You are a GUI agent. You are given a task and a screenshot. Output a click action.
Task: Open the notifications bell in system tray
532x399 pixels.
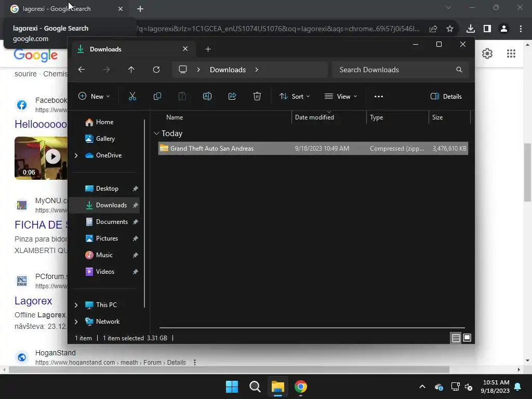pyautogui.click(x=518, y=387)
